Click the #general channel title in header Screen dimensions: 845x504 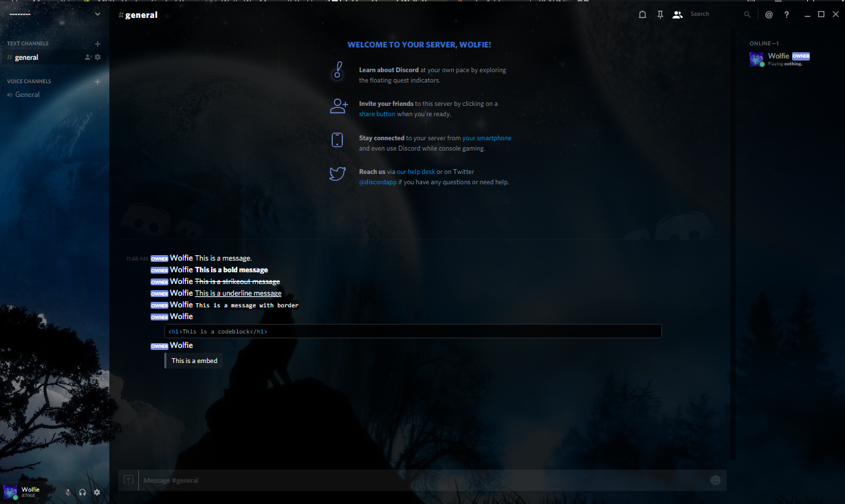click(138, 14)
